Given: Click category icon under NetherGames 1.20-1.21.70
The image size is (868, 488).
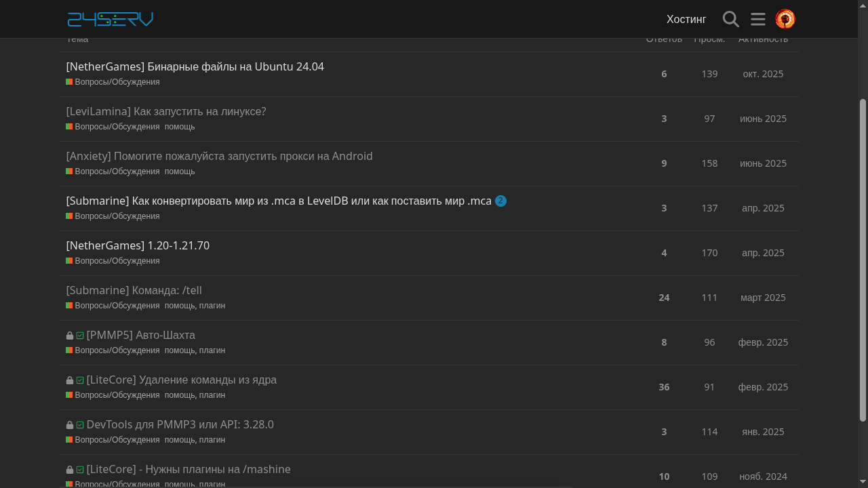Looking at the screenshot, I should pos(69,261).
